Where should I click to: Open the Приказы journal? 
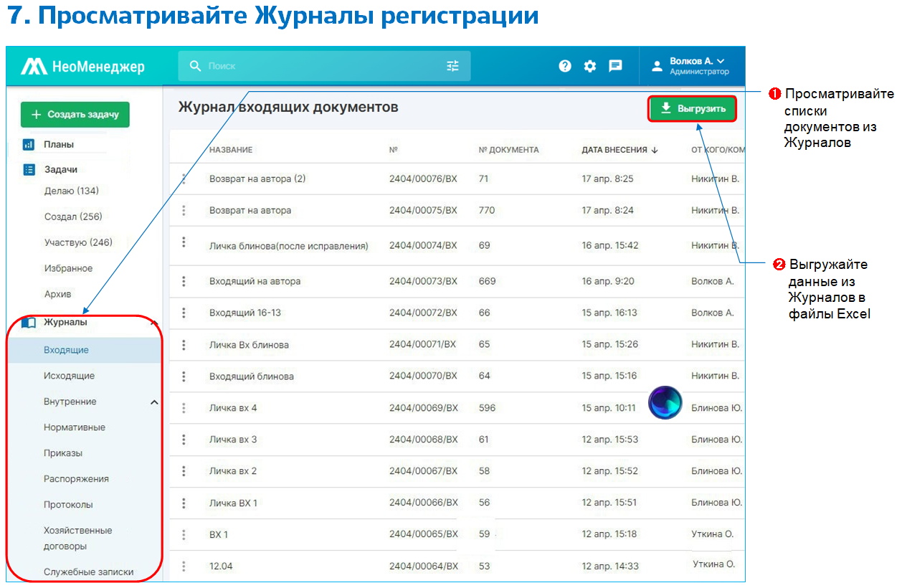63,453
